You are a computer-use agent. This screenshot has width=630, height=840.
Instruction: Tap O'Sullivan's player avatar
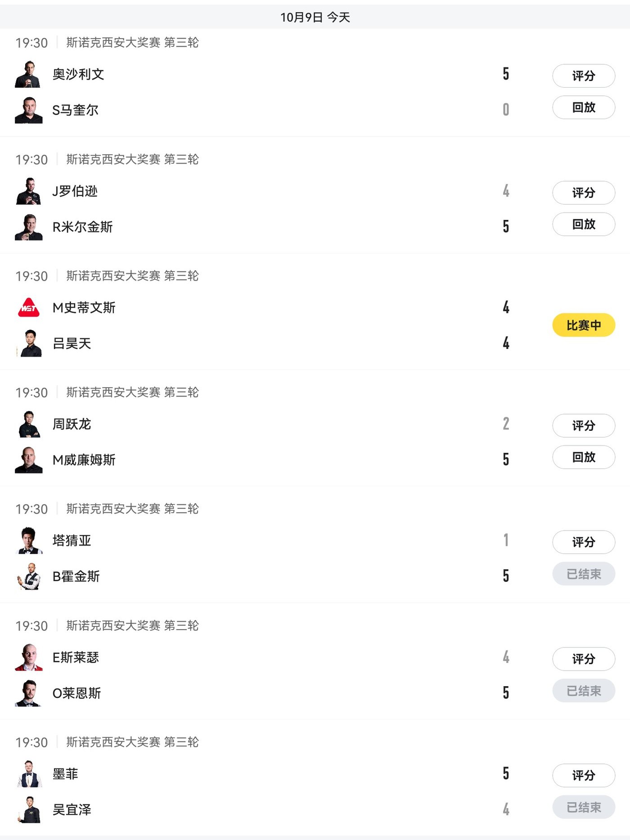click(x=29, y=74)
